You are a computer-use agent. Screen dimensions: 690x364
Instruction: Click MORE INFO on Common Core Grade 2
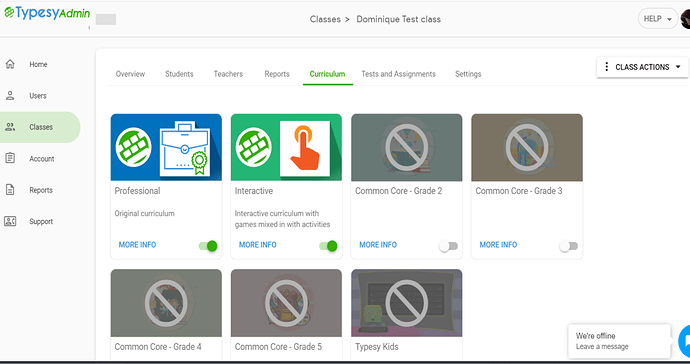[378, 245]
